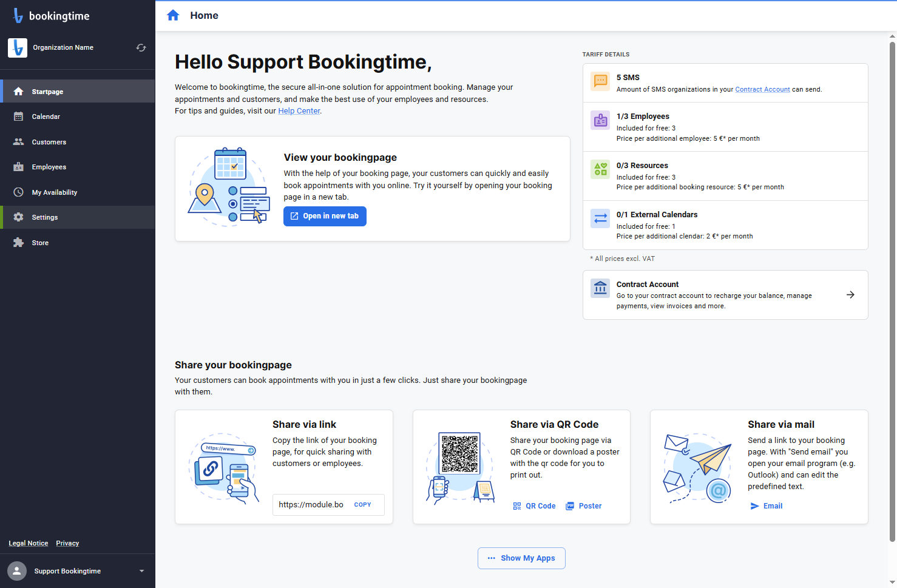Screen dimensions: 897x588
Task: Click the Calendar icon in sidebar
Action: coord(19,117)
